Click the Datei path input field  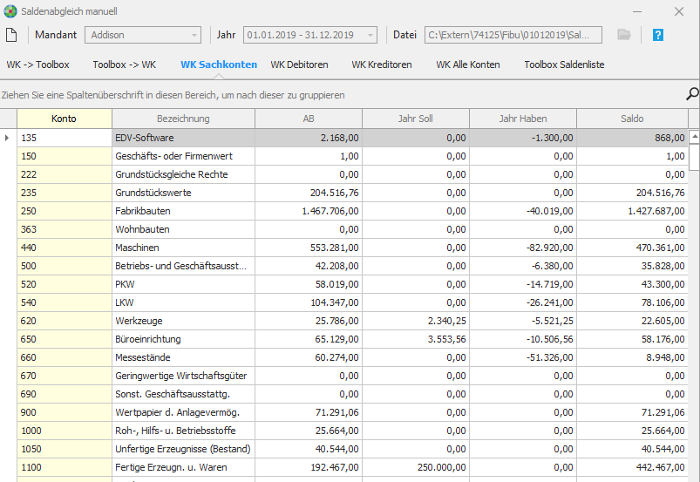513,35
